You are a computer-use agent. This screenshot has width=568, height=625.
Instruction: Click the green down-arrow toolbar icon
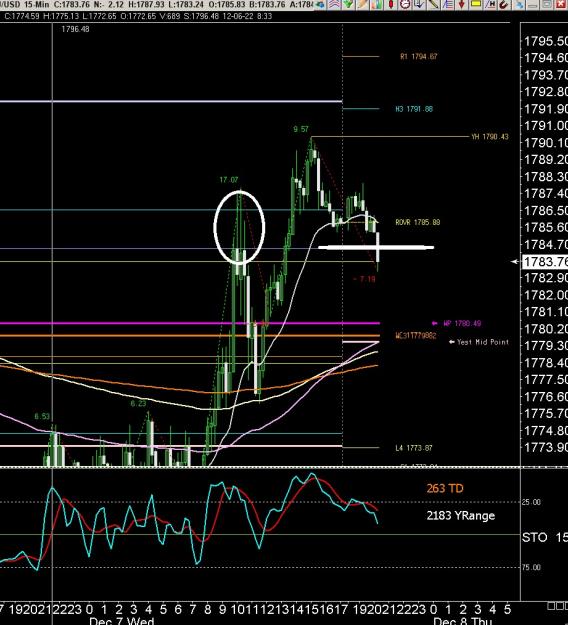click(x=348, y=4)
